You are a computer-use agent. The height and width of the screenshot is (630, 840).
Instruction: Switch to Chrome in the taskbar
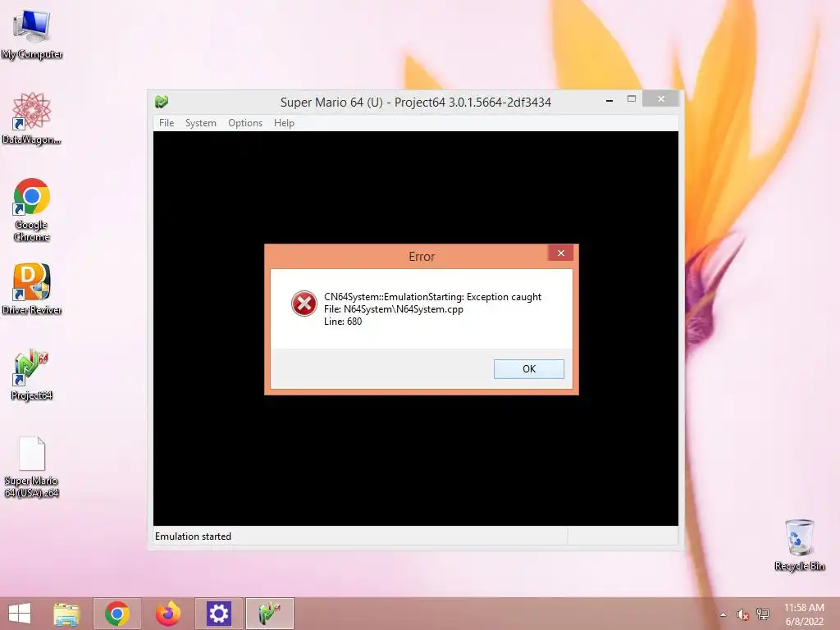coord(117,614)
